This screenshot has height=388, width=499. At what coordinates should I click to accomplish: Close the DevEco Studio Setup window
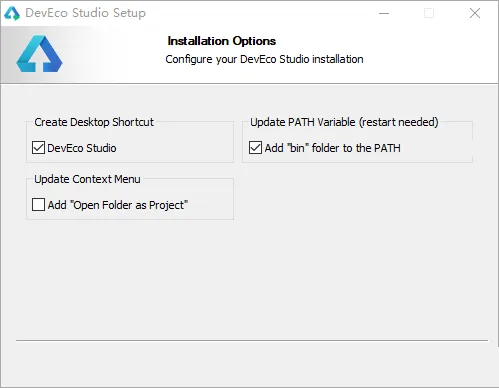[x=475, y=13]
